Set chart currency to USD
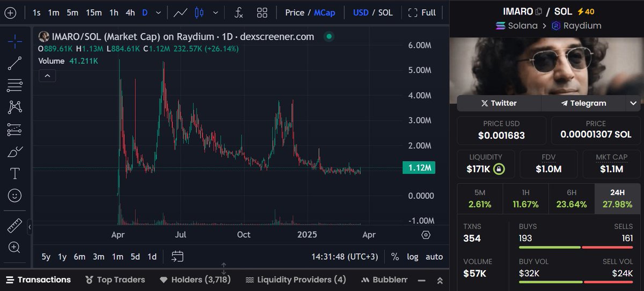The height and width of the screenshot is (291, 644). (361, 12)
